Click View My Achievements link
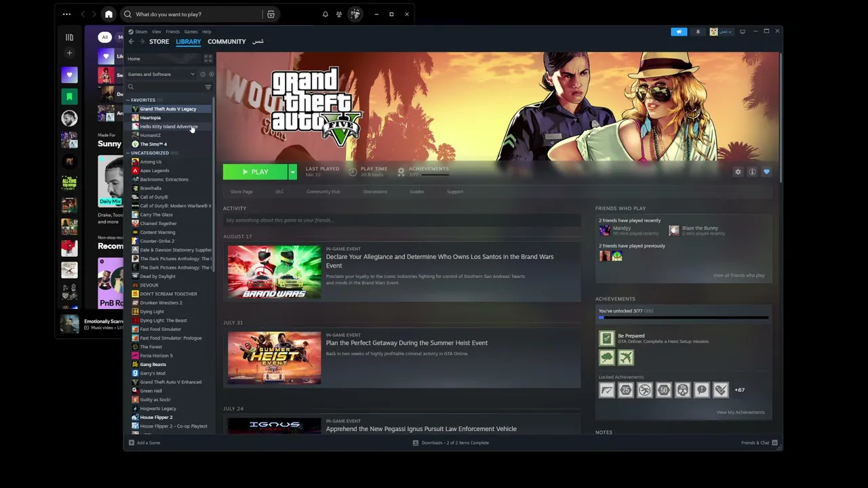868x488 pixels. [741, 412]
